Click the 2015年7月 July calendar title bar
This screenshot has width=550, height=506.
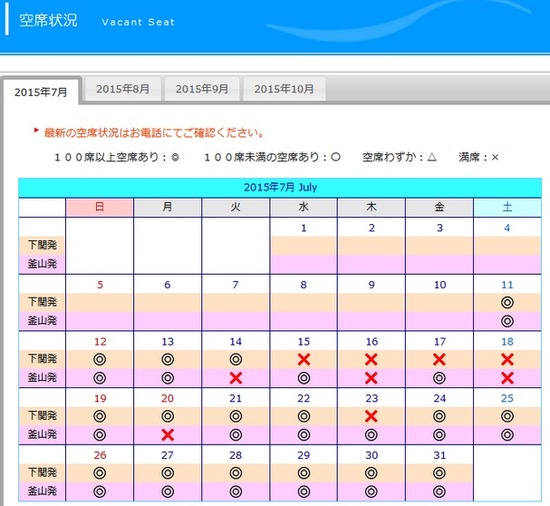(x=280, y=187)
